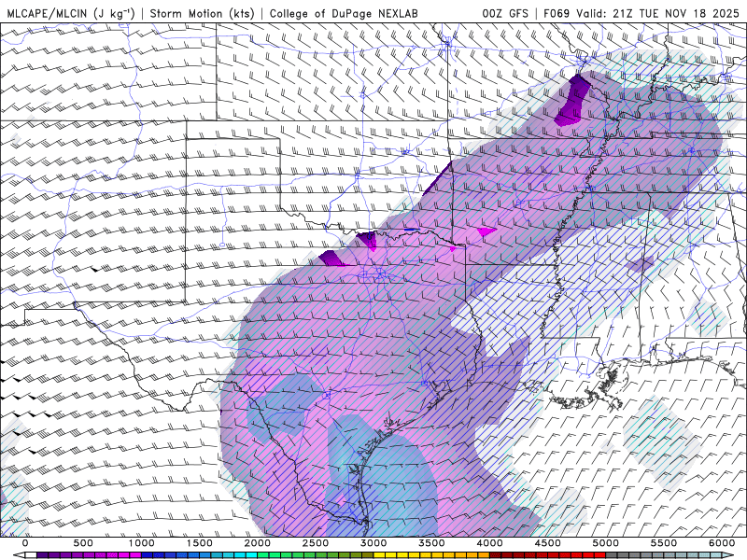
Task: Click the right arrow end of the color bar
Action: [729, 555]
